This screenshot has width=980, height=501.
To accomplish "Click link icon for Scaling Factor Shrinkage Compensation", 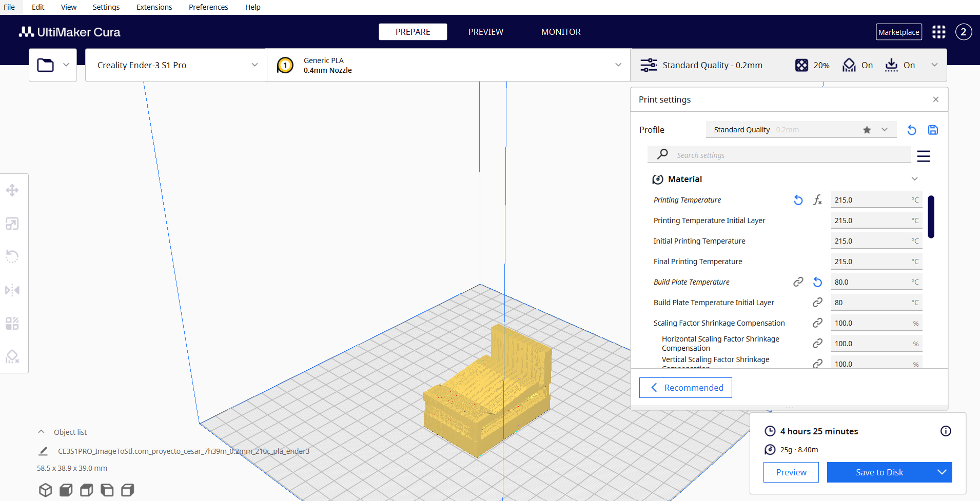I will pyautogui.click(x=818, y=323).
